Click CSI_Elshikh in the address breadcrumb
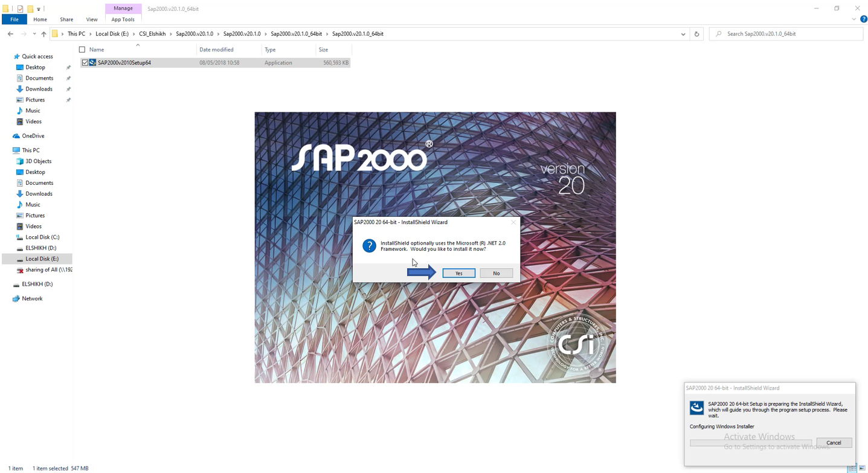The height and width of the screenshot is (473, 868). click(x=152, y=34)
